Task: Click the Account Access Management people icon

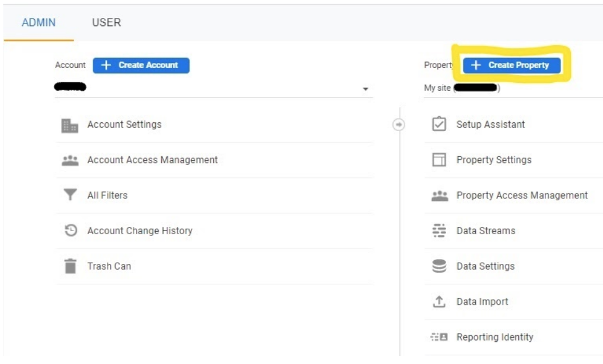Action: (70, 160)
